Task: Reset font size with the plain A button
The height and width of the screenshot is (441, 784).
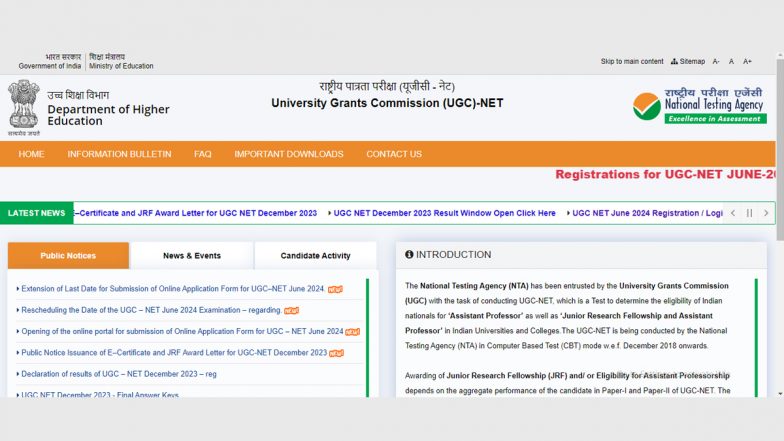Action: (731, 62)
